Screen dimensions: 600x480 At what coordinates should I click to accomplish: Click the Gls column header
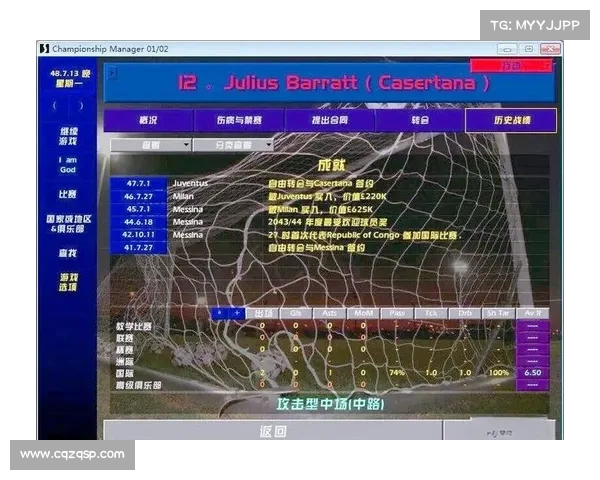[296, 313]
